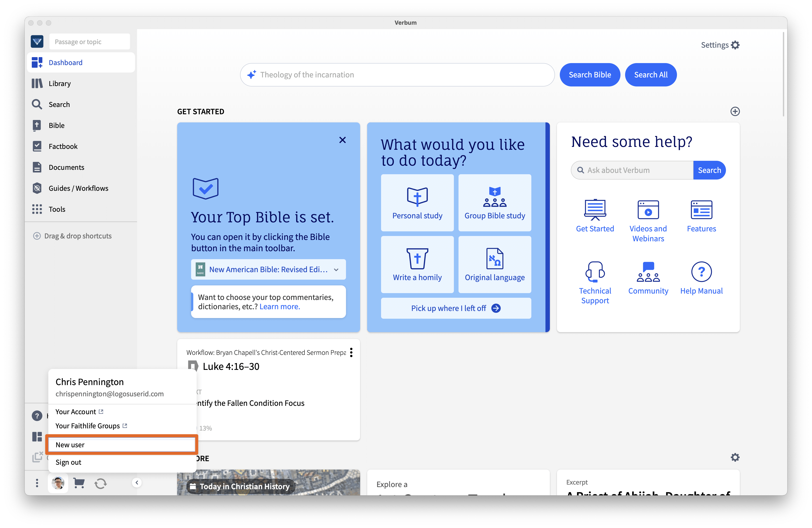Viewport: 812px width, 528px height.
Task: Click Identify the Fallen Condition Focus step
Action: (251, 403)
